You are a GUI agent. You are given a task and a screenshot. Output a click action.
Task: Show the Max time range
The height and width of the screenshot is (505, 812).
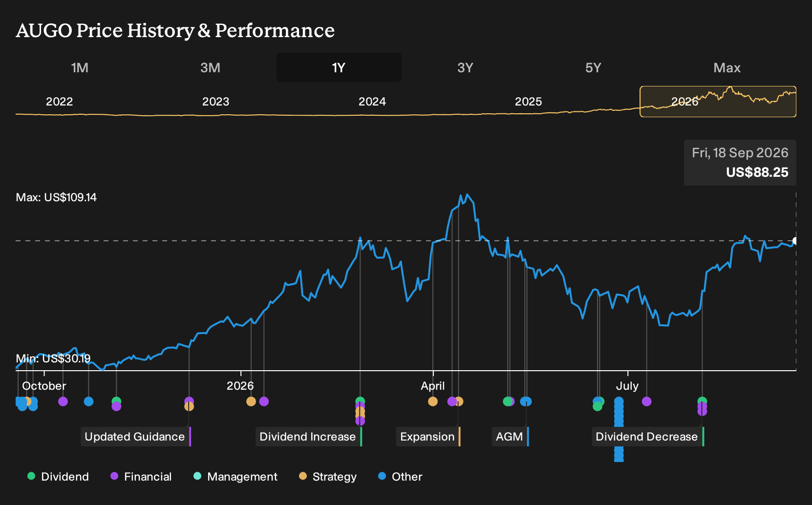[x=727, y=67]
